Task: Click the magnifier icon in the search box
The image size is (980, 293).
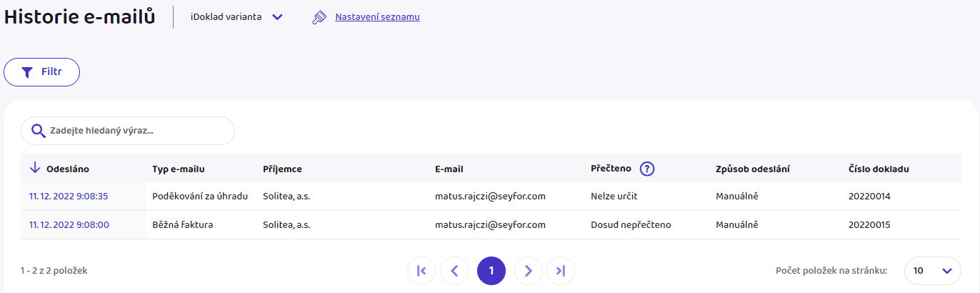Action: 39,131
